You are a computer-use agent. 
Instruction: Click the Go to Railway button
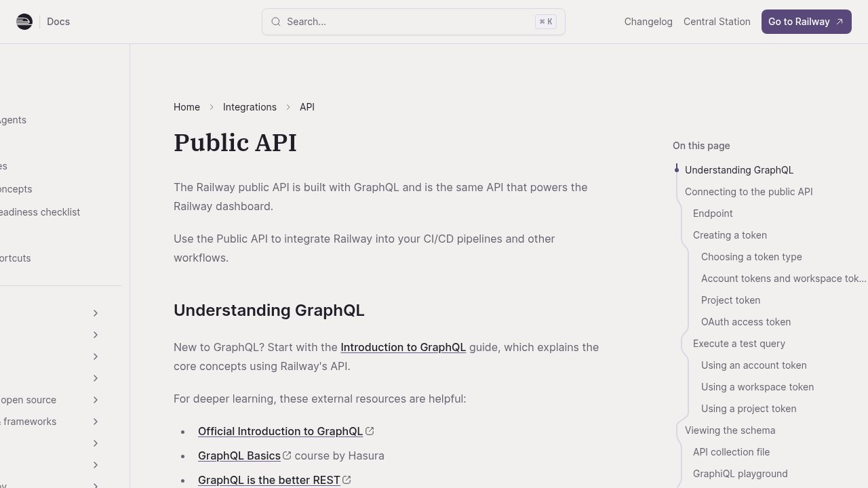806,22
